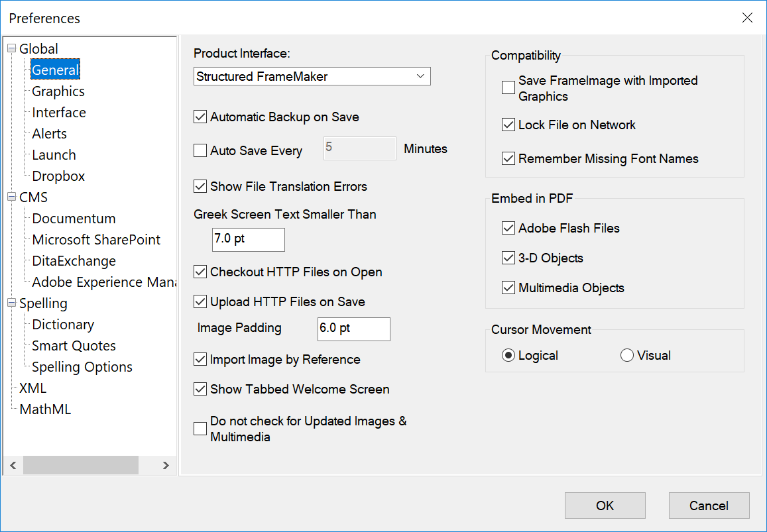Disable Automatic Backup on Save
Image resolution: width=767 pixels, height=532 pixels.
[x=200, y=117]
